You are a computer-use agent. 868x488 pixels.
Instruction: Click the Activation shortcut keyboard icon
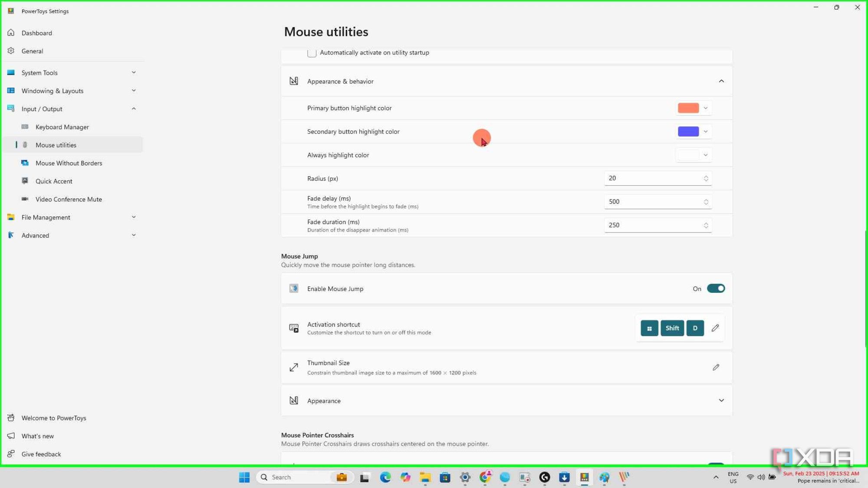[x=294, y=328]
